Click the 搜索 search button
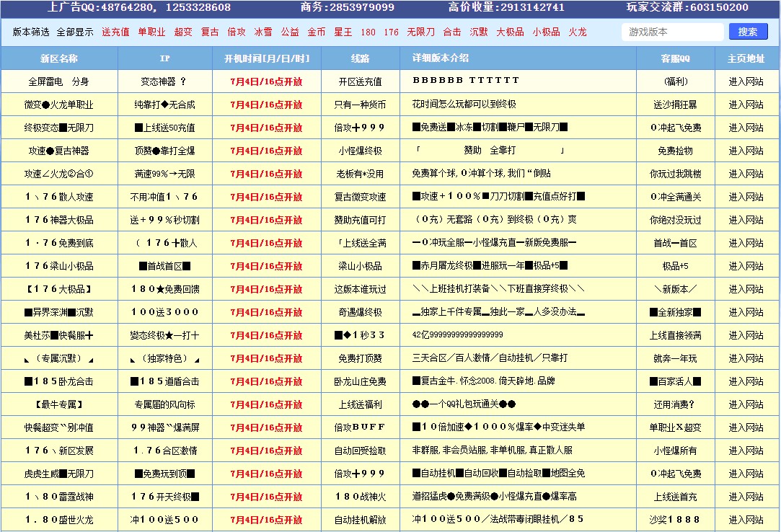Image resolution: width=781 pixels, height=532 pixels. pyautogui.click(x=748, y=32)
